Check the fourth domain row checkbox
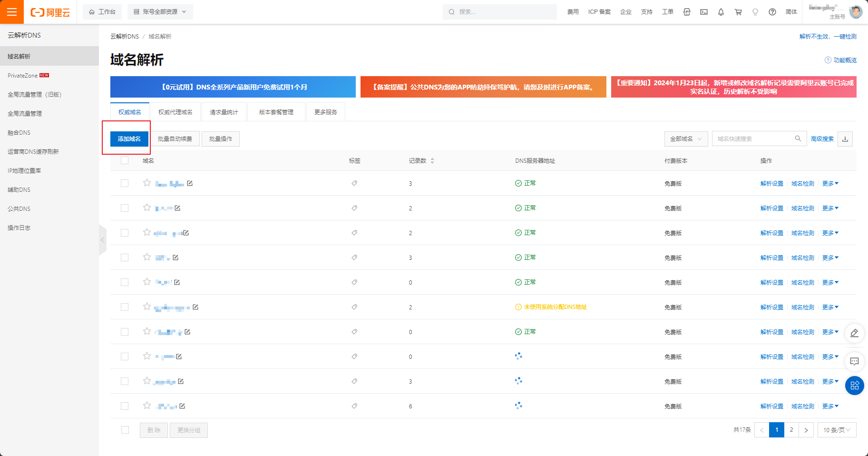The width and height of the screenshot is (868, 456). (125, 258)
